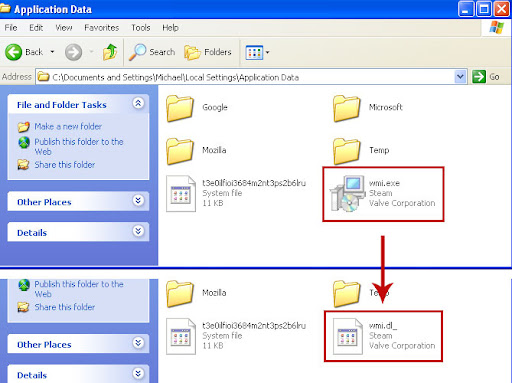Open the Tools menu
Screen dimensions: 512x383
point(141,28)
